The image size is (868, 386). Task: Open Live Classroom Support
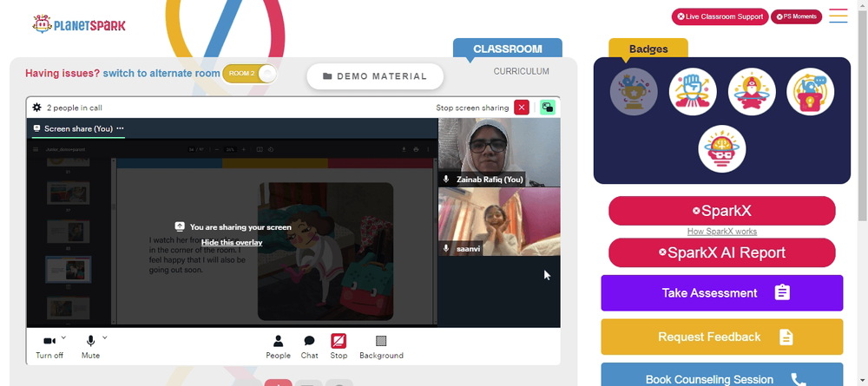point(720,16)
